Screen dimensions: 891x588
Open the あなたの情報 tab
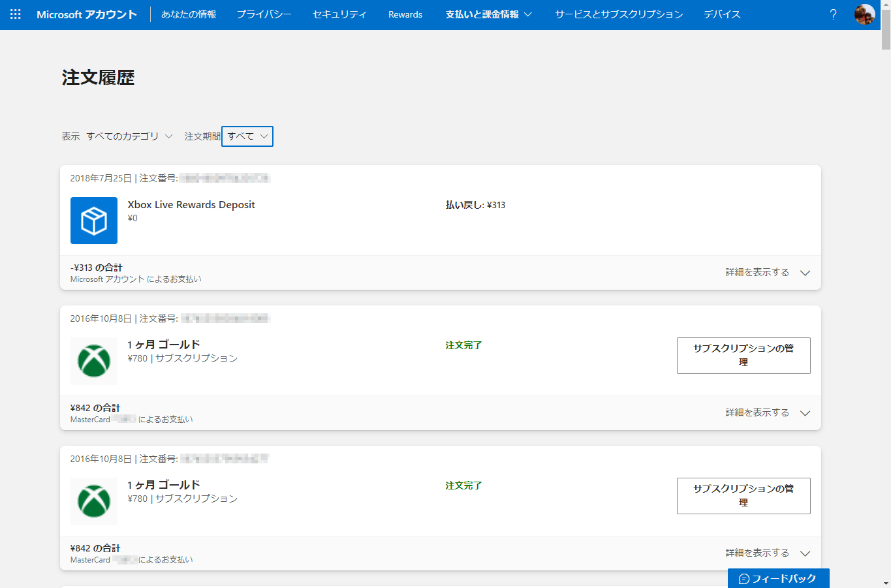tap(189, 14)
